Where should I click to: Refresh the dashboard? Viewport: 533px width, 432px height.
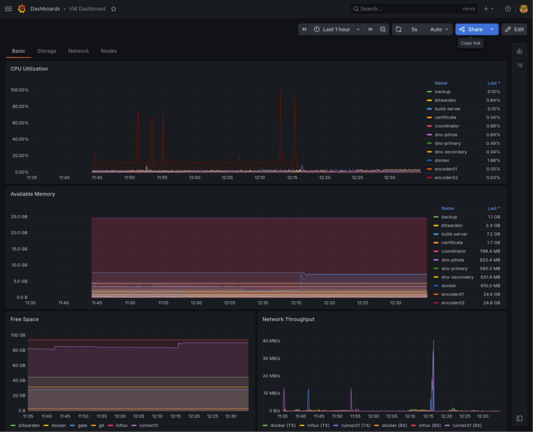coord(398,29)
